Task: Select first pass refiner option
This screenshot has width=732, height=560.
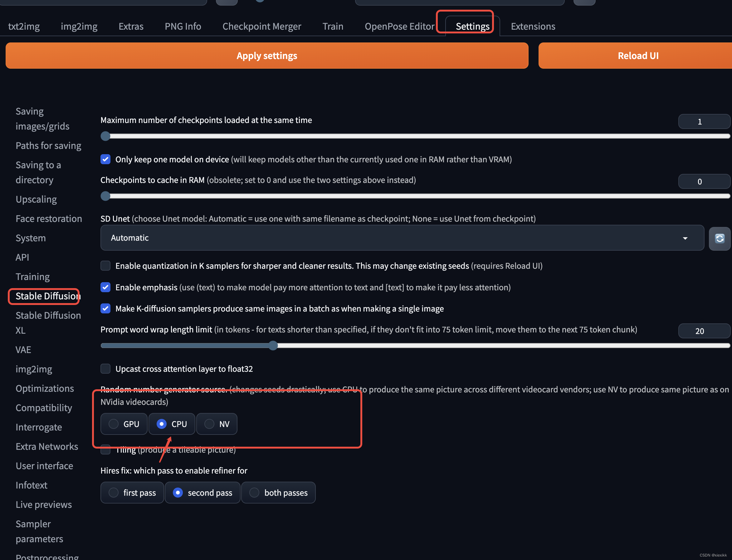Action: 114,493
